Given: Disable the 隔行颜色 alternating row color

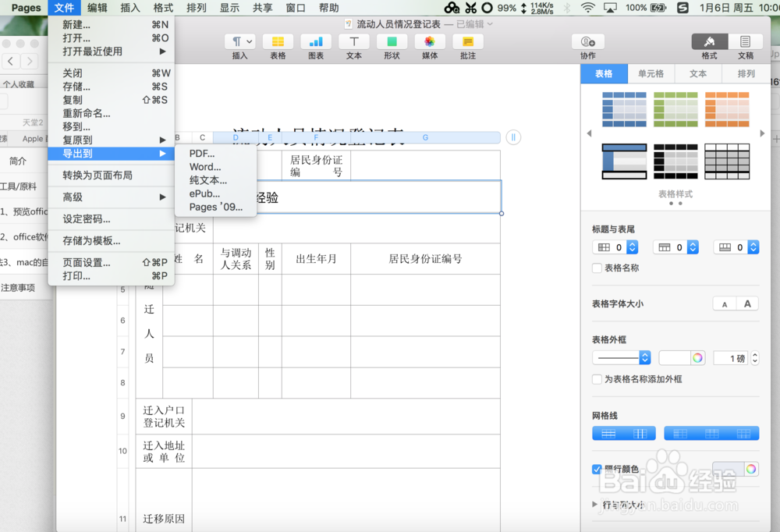Looking at the screenshot, I should (597, 470).
